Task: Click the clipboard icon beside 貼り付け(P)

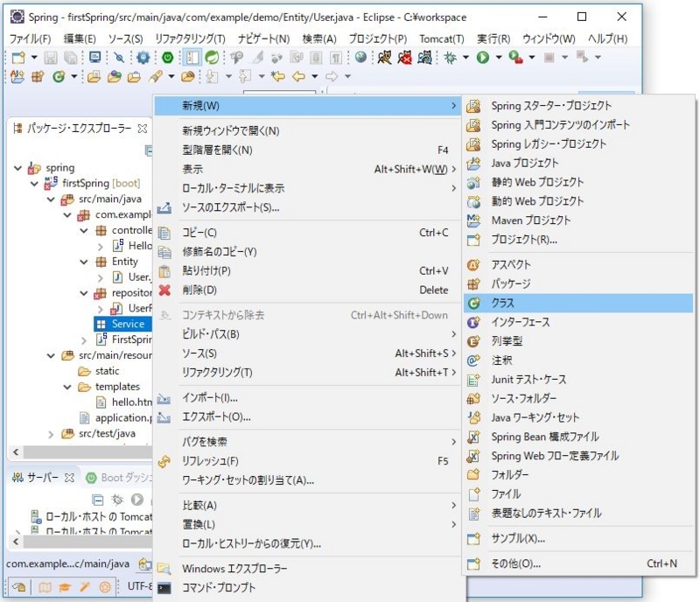Action: [164, 271]
